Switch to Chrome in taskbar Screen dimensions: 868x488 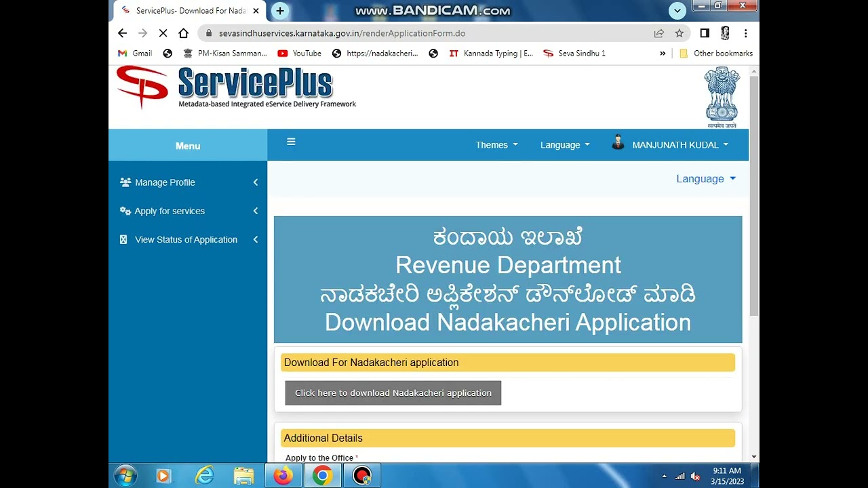point(322,476)
